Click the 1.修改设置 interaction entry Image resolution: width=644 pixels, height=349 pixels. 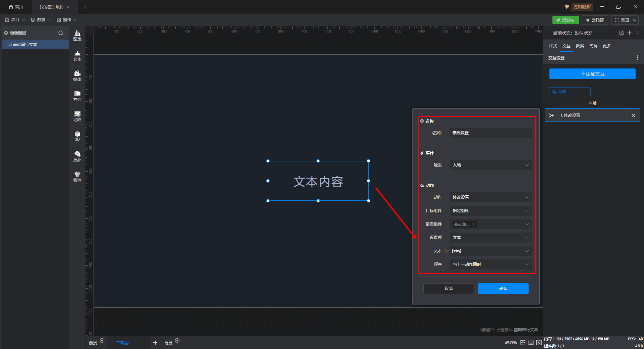(592, 115)
